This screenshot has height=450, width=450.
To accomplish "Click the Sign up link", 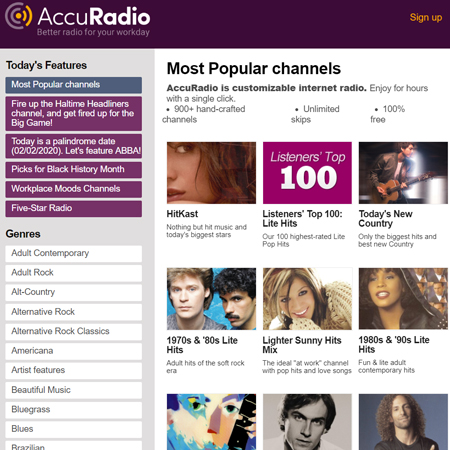I will pyautogui.click(x=426, y=17).
